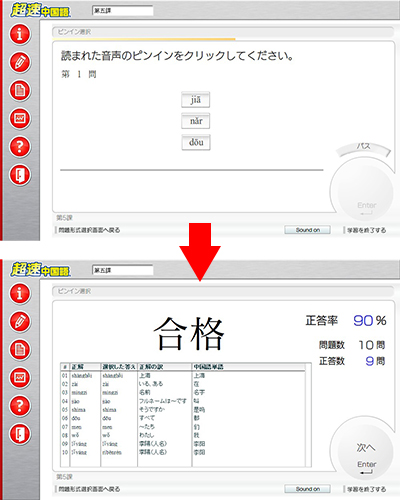The width and height of the screenshot is (400, 500).
Task: Choose the jiā pinyin answer
Action: pos(196,100)
